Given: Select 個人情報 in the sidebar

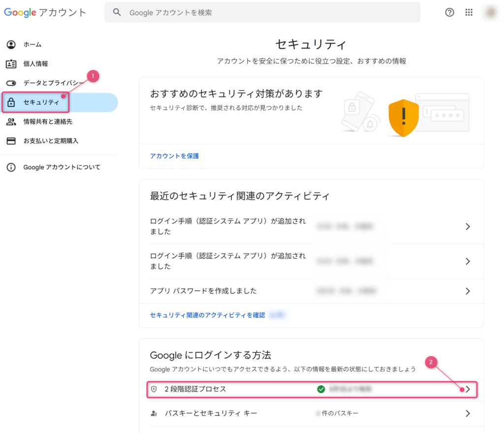Looking at the screenshot, I should point(35,64).
